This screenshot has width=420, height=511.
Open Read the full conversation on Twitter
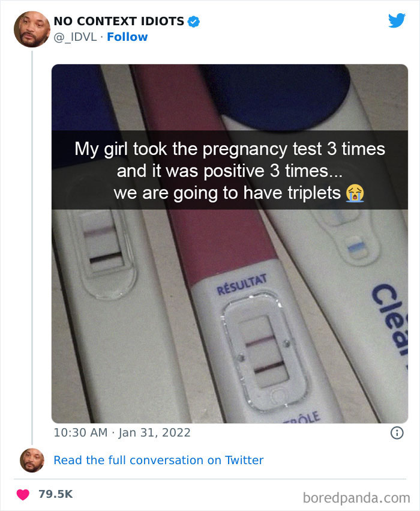[x=158, y=460]
